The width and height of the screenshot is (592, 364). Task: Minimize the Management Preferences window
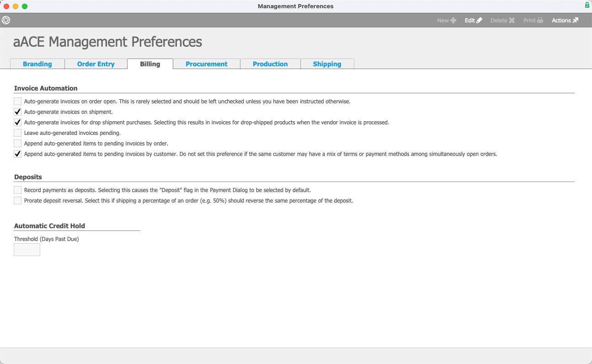tap(16, 6)
